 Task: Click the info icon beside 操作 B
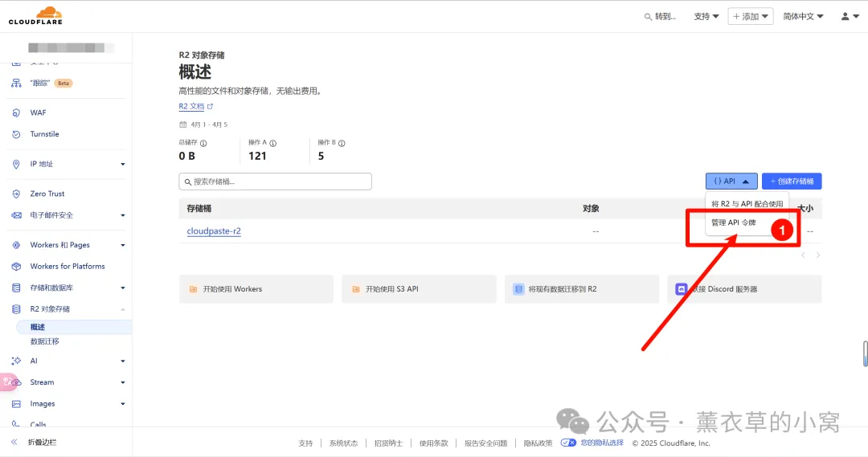tap(342, 143)
